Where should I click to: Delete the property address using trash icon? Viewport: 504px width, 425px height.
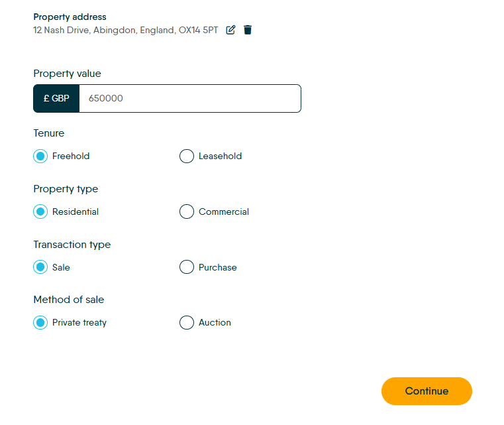click(x=248, y=30)
